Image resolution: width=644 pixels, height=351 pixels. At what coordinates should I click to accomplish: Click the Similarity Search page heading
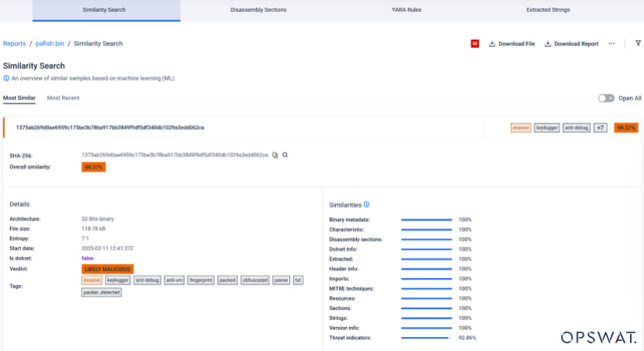pos(34,66)
